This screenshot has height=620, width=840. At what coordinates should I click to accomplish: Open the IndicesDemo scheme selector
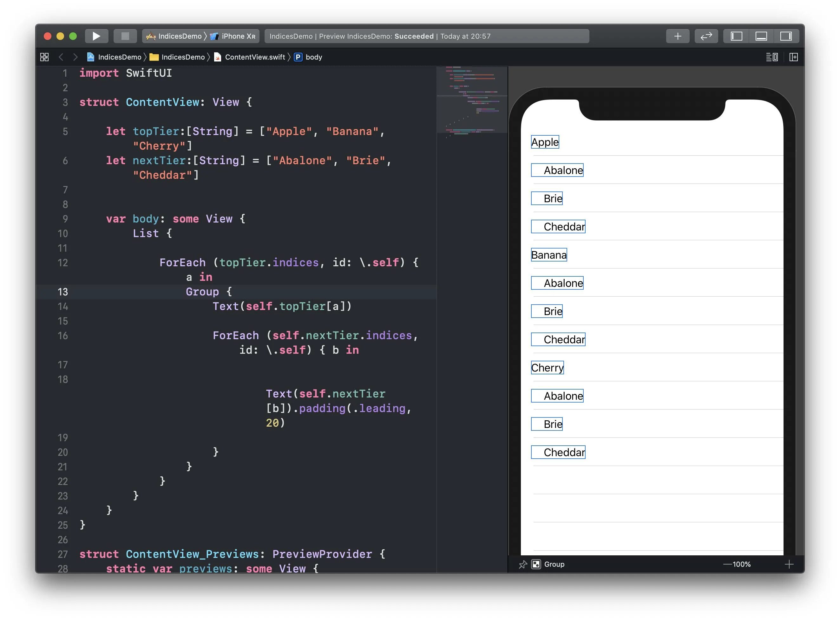[179, 36]
